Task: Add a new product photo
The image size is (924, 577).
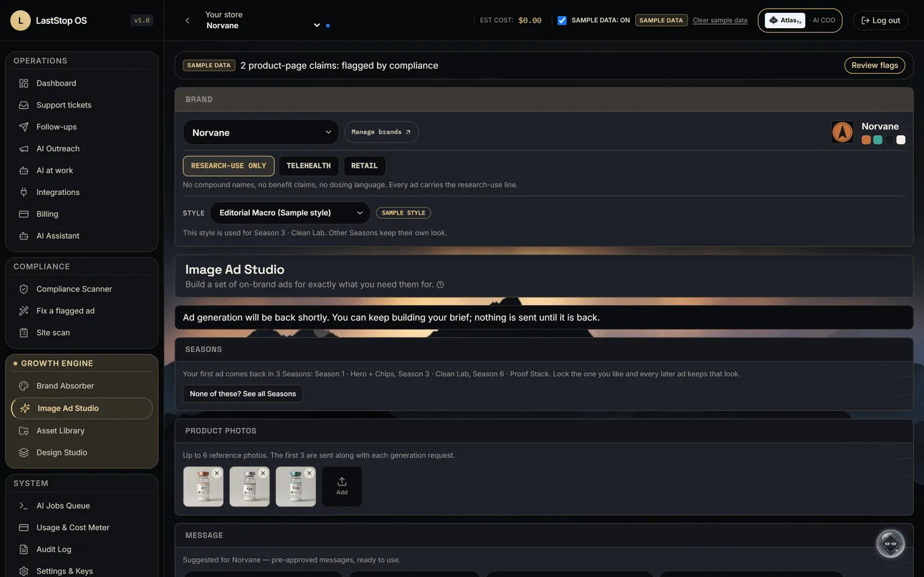Action: 342,486
